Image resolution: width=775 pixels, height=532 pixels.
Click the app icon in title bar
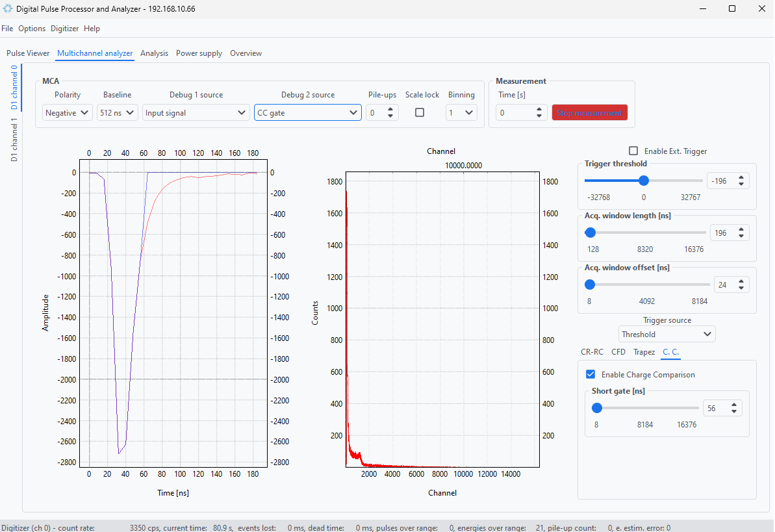tap(8, 9)
